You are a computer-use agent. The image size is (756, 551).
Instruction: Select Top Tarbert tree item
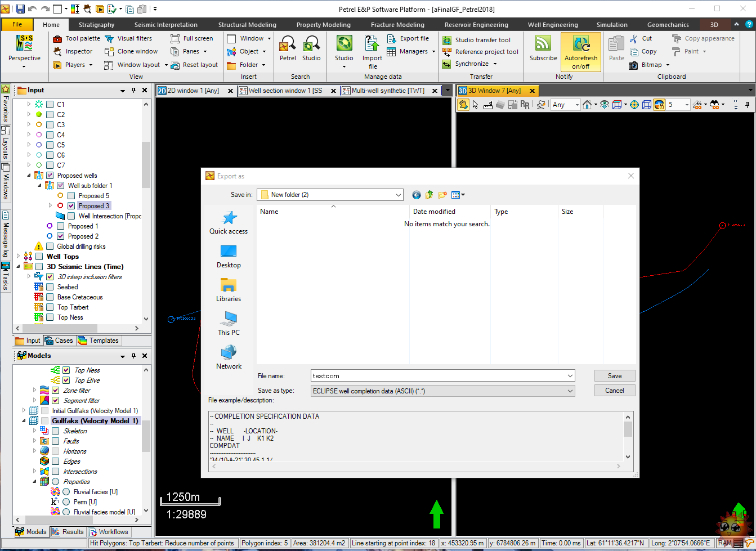[x=73, y=307]
